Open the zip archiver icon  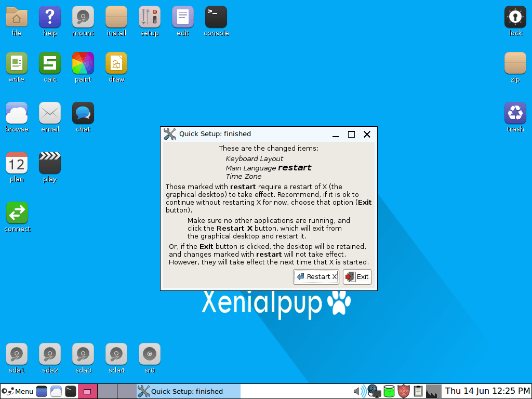(x=515, y=63)
